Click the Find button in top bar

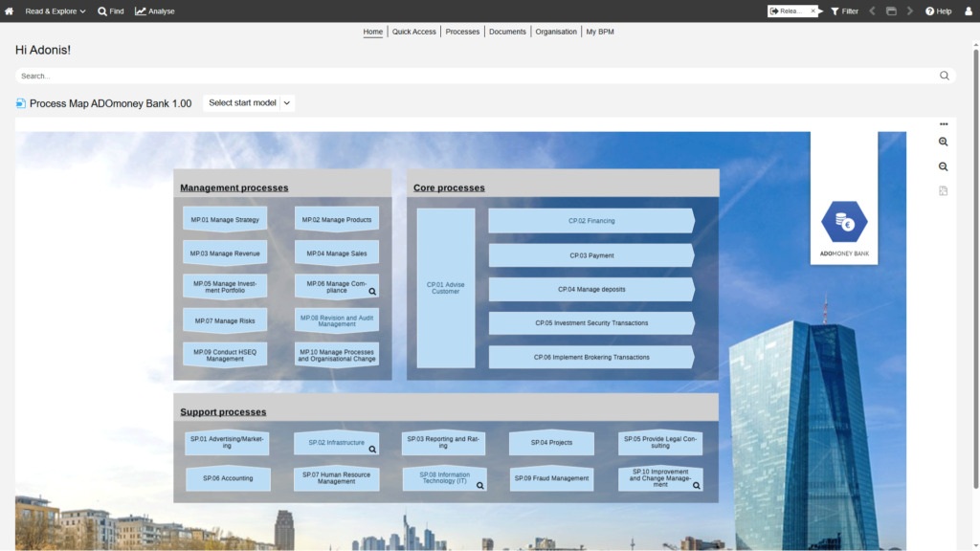pos(111,11)
